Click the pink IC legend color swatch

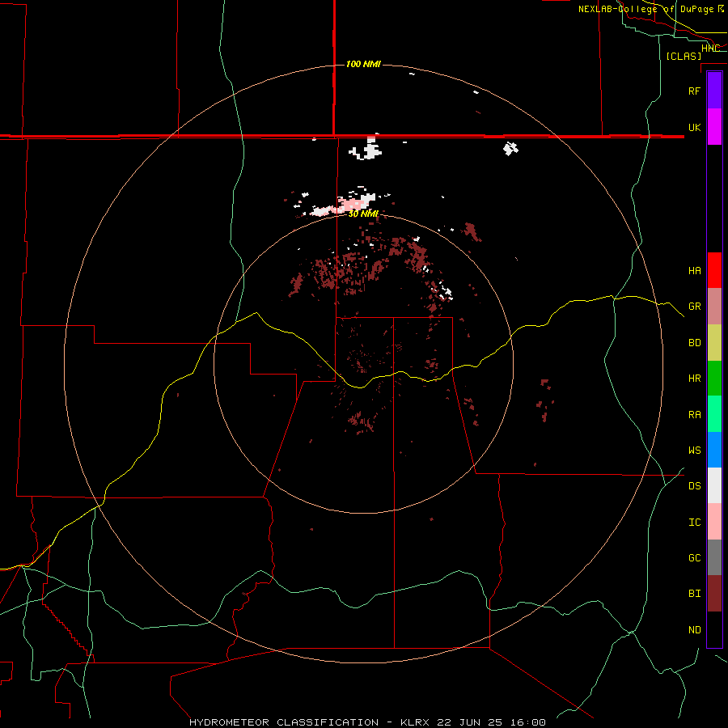714,522
